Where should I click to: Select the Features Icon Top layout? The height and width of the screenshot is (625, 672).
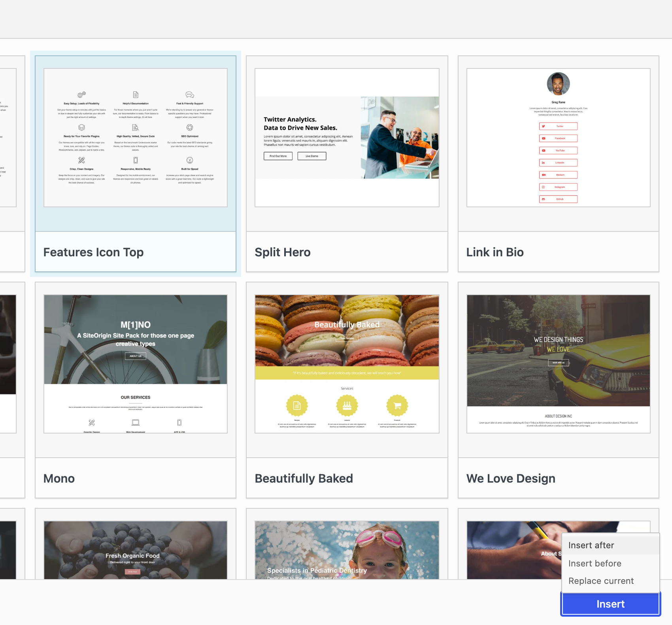pos(136,164)
